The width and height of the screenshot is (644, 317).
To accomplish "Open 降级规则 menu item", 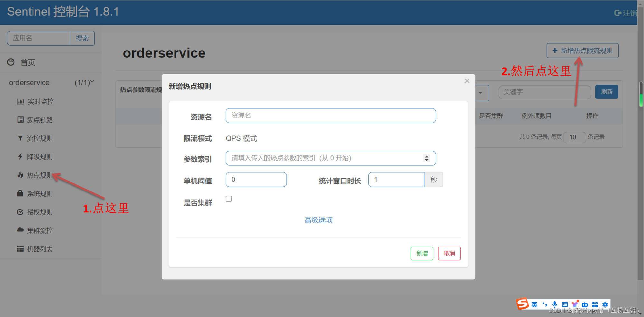I will coord(40,157).
